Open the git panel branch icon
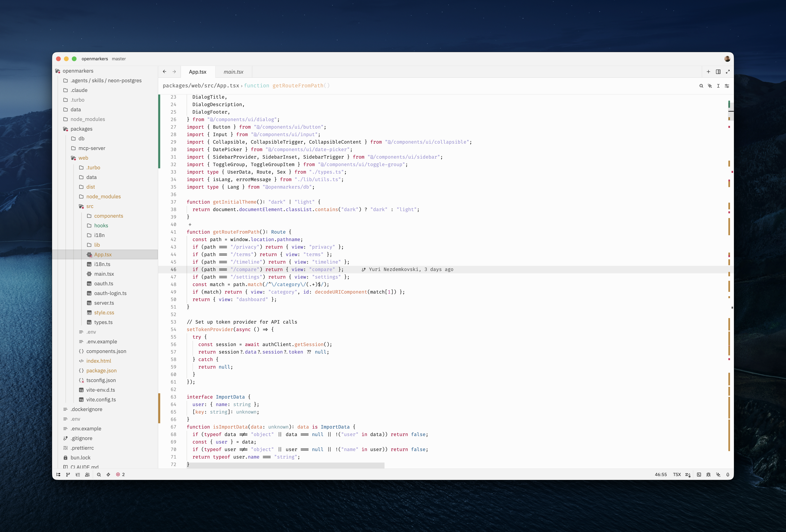The image size is (786, 532). coord(68,475)
